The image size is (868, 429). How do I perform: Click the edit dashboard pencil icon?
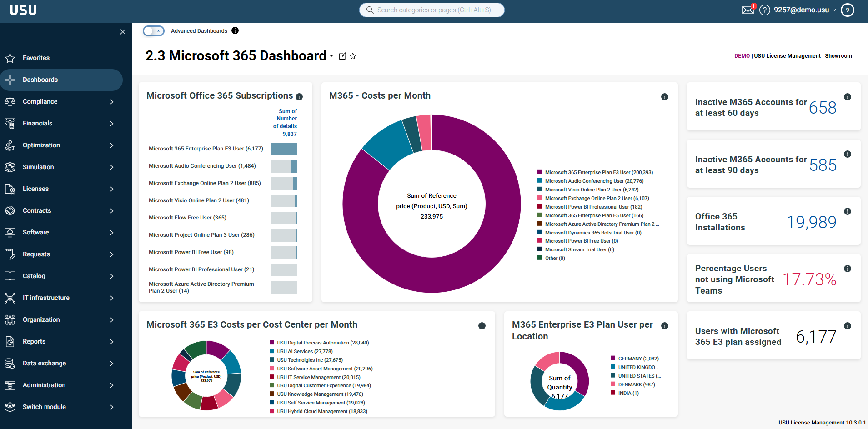pyautogui.click(x=342, y=56)
